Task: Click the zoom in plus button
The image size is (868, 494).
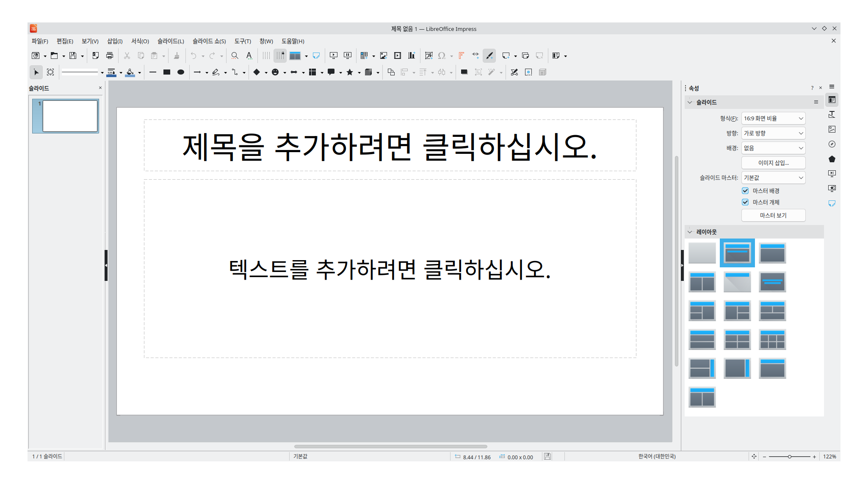Action: pos(814,456)
